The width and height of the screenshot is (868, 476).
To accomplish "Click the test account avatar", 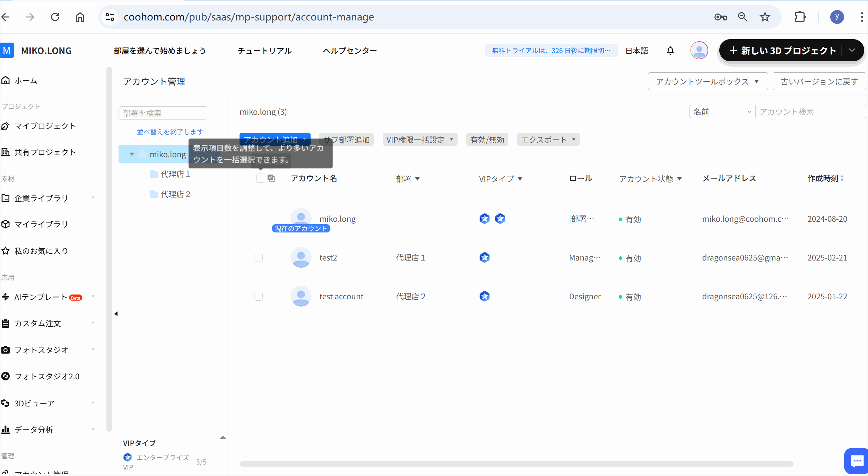I will pyautogui.click(x=301, y=296).
